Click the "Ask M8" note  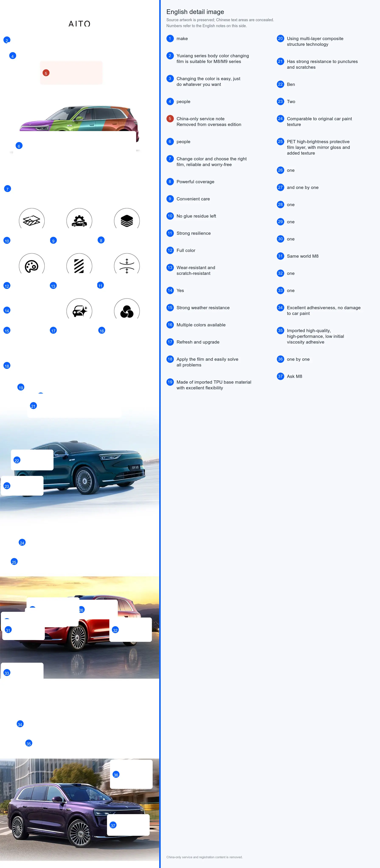click(294, 376)
